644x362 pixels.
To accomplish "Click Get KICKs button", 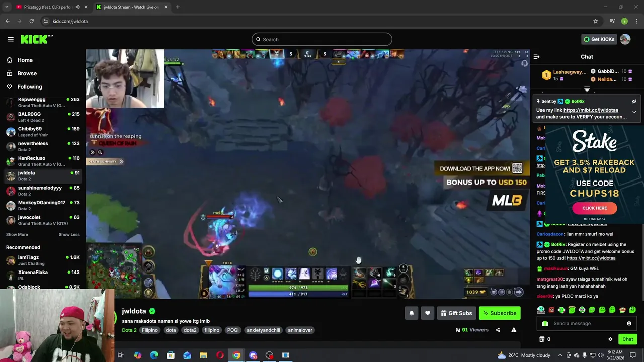I will (599, 39).
